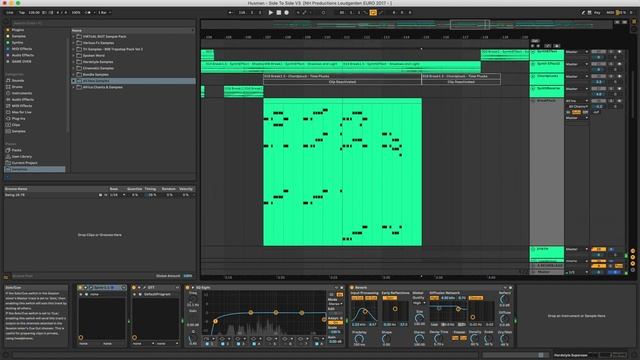
Task: Click the Global Amount value
Action: [x=187, y=276]
